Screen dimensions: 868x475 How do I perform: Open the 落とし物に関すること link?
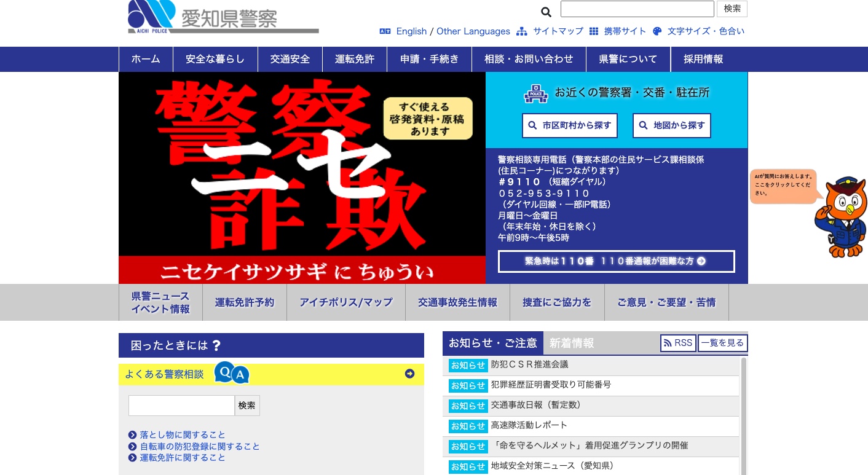tap(182, 434)
